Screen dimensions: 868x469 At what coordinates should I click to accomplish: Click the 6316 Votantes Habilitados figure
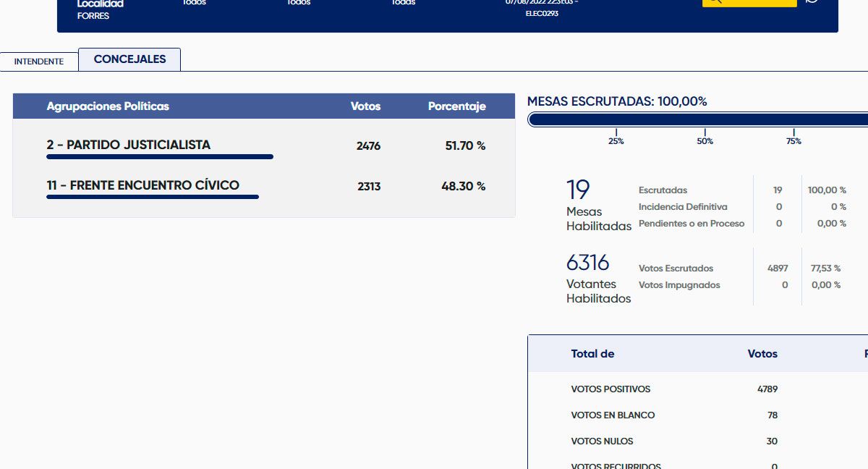click(x=587, y=262)
